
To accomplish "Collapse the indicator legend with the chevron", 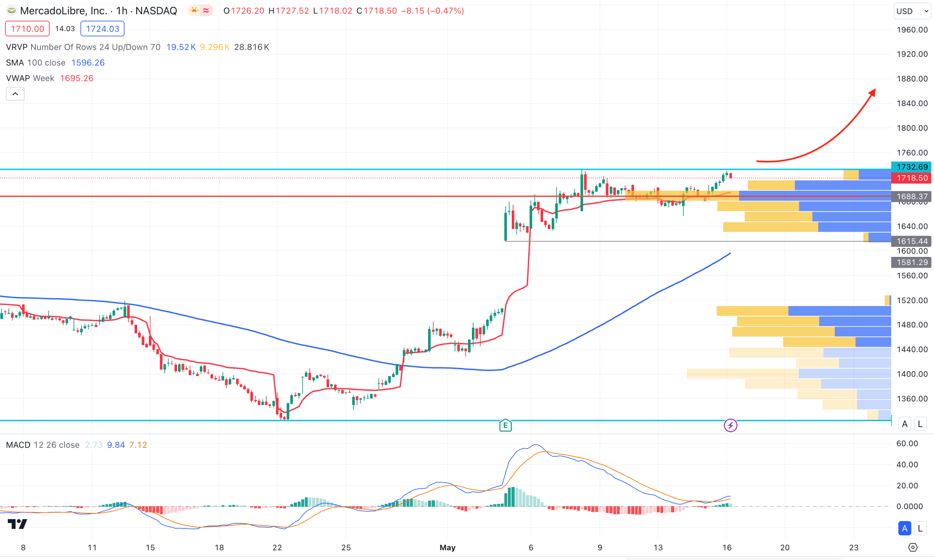I will [15, 94].
